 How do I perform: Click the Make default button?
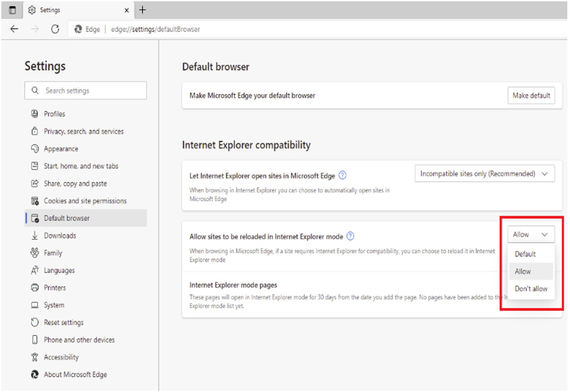click(x=531, y=95)
